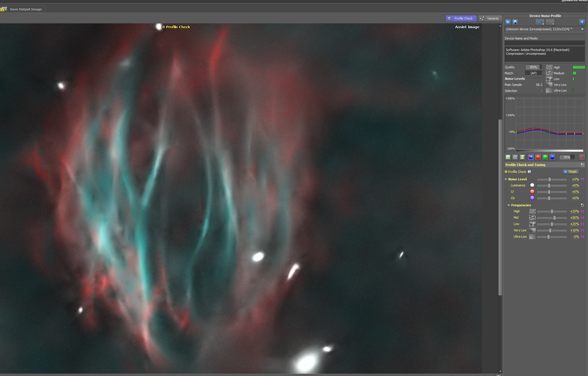Click the Ultra Low frequency slider handle
Viewport: 588px width, 376px height.
[x=548, y=237]
